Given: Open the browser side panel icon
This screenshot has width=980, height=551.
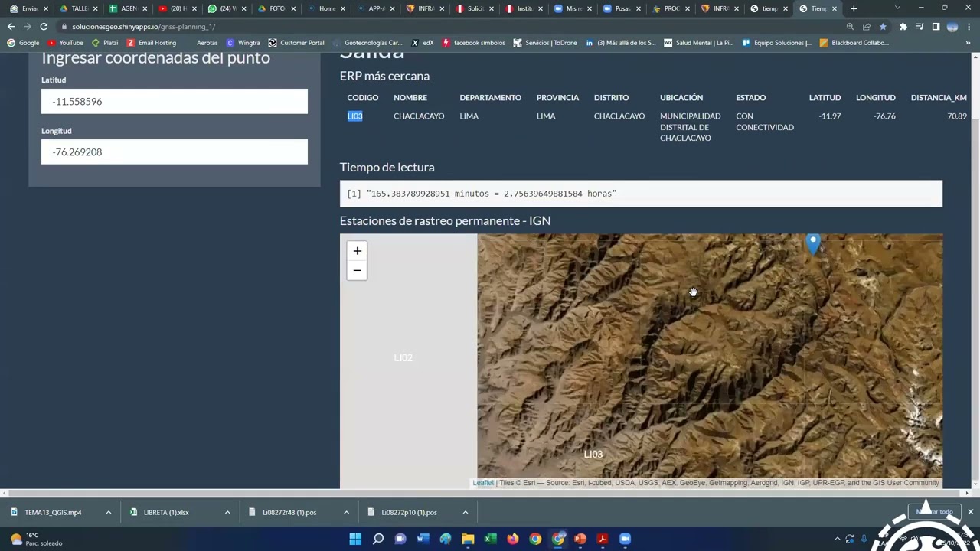Looking at the screenshot, I should pyautogui.click(x=936, y=26).
